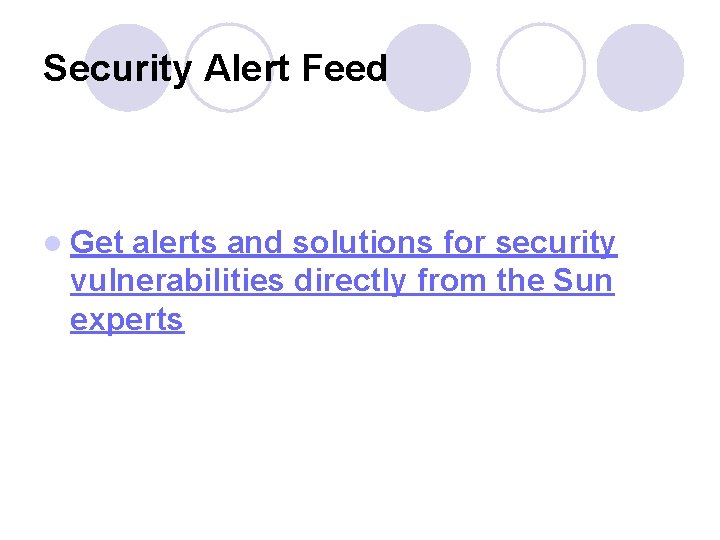Click the filled lavender circle behind "Security"

tap(129, 68)
